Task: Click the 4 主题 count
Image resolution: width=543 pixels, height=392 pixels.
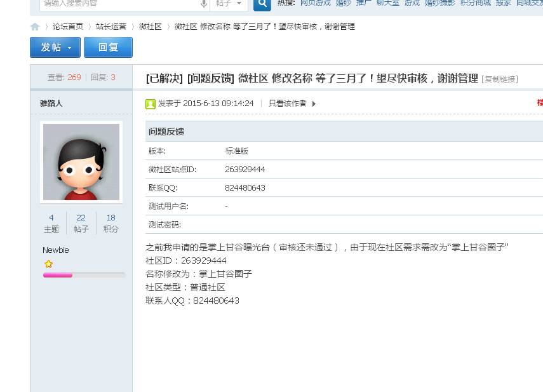Action: pyautogui.click(x=51, y=223)
